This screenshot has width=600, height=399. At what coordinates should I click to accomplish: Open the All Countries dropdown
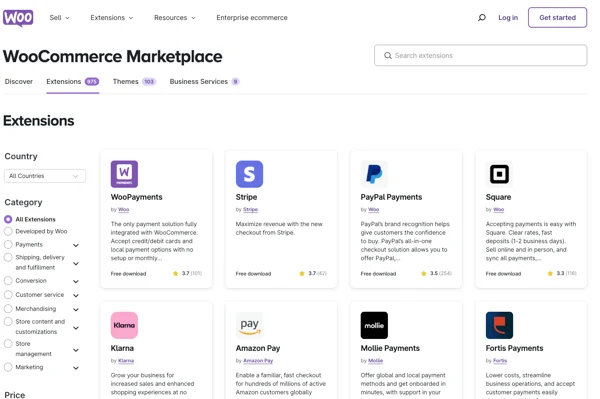tap(45, 176)
